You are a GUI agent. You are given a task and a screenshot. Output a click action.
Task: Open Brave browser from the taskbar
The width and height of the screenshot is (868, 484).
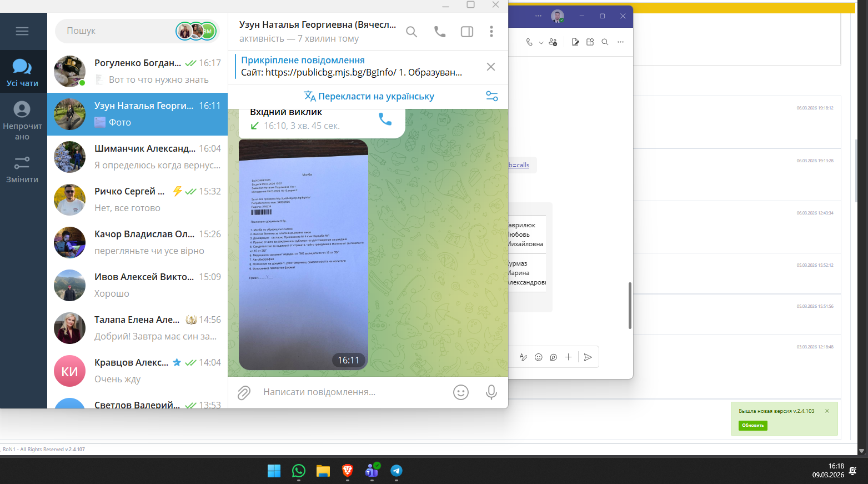pyautogui.click(x=348, y=471)
